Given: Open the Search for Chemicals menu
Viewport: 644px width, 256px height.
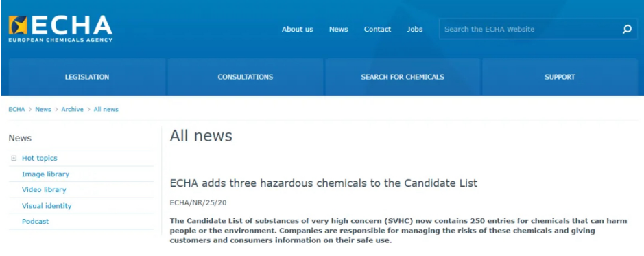Looking at the screenshot, I should (x=403, y=77).
